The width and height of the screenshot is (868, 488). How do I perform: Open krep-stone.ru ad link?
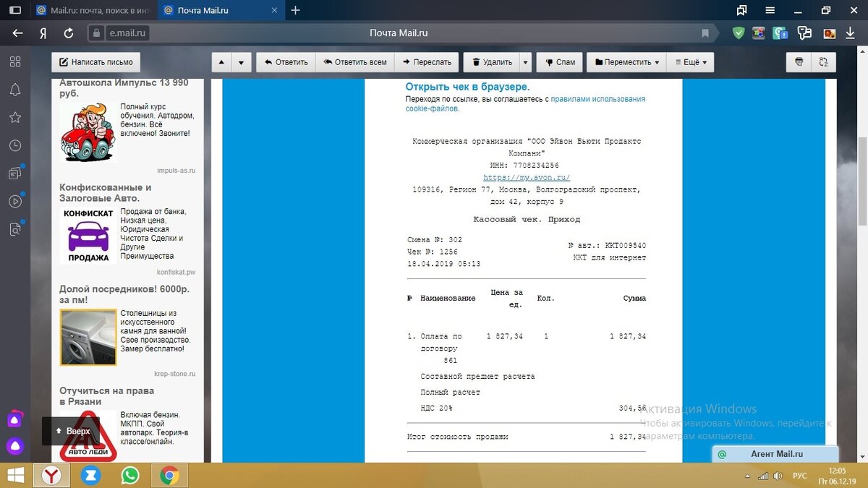[x=174, y=374]
